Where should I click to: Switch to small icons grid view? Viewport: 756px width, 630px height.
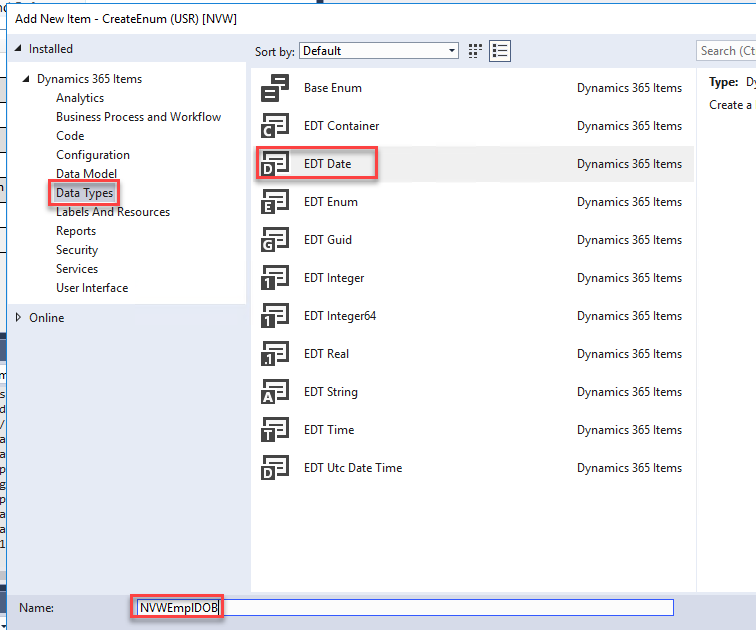(475, 51)
